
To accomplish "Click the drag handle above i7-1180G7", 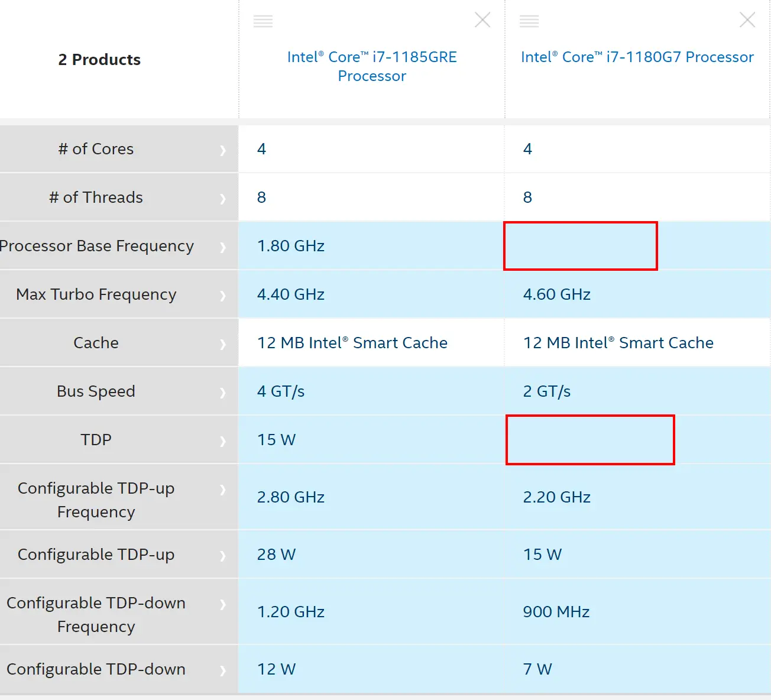I will [529, 22].
